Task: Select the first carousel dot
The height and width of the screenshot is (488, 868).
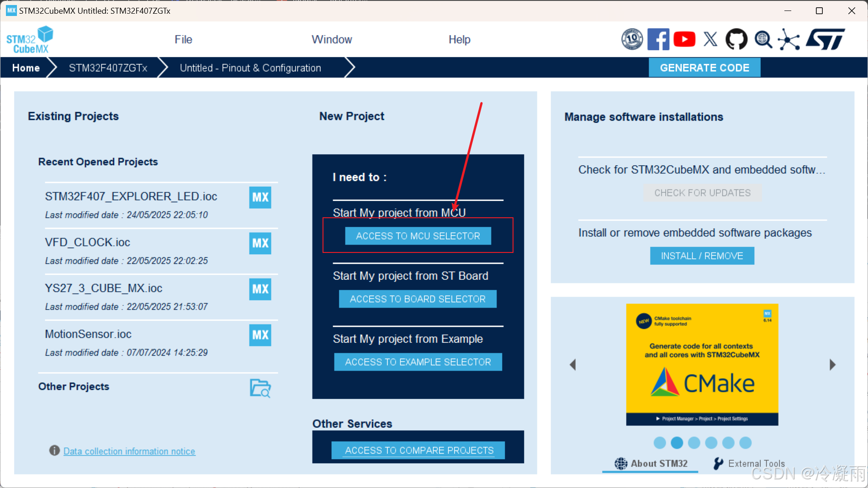Action: pyautogui.click(x=660, y=442)
